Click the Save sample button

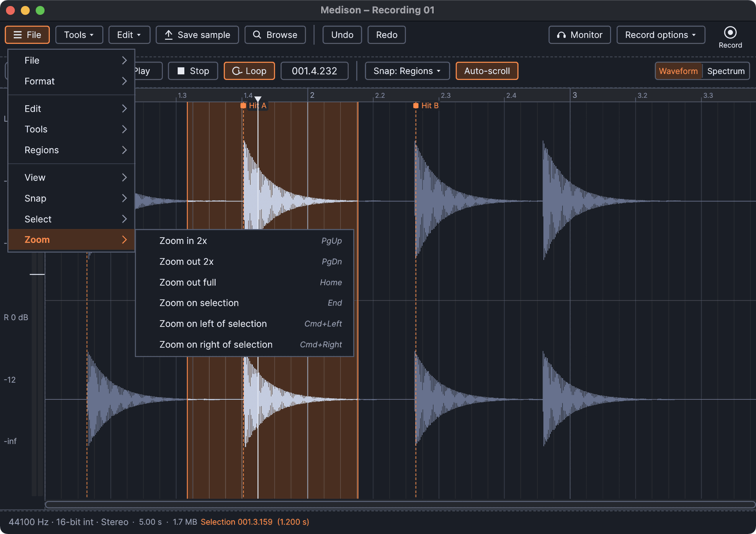197,35
